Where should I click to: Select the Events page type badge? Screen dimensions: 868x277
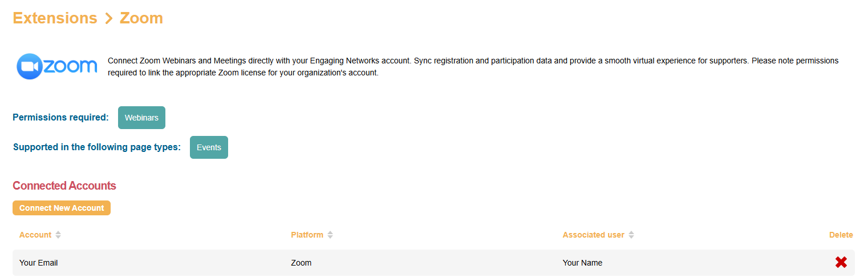[209, 147]
